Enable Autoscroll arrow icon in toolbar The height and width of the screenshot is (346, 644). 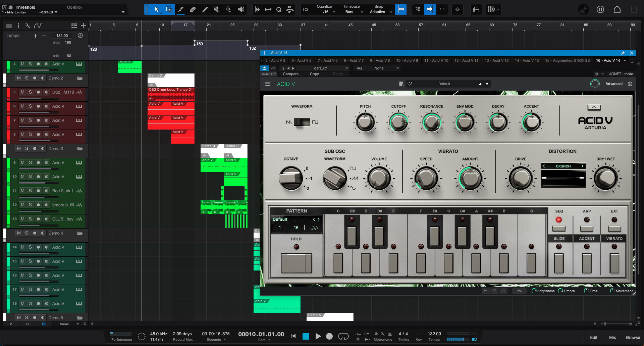click(429, 9)
